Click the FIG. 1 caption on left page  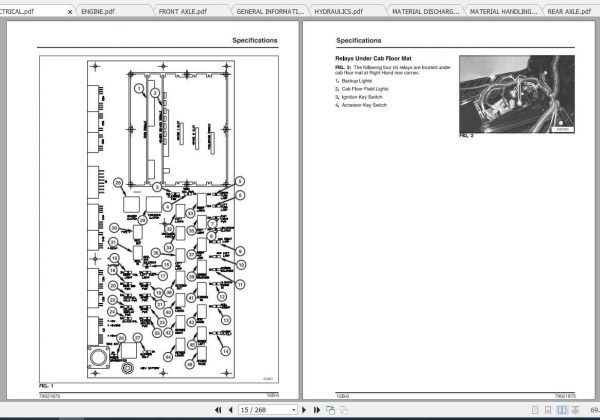(x=46, y=386)
